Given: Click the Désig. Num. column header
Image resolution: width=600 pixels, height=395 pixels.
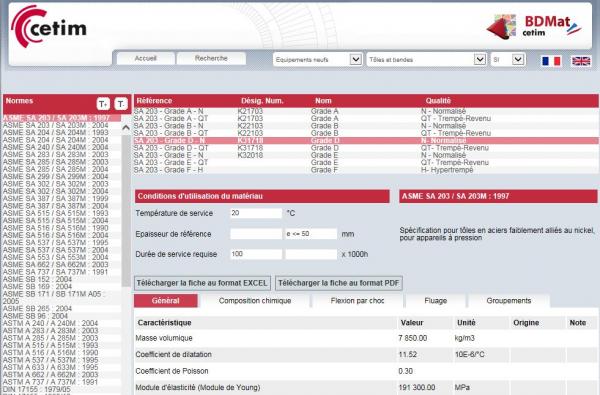Looking at the screenshot, I should [x=262, y=101].
